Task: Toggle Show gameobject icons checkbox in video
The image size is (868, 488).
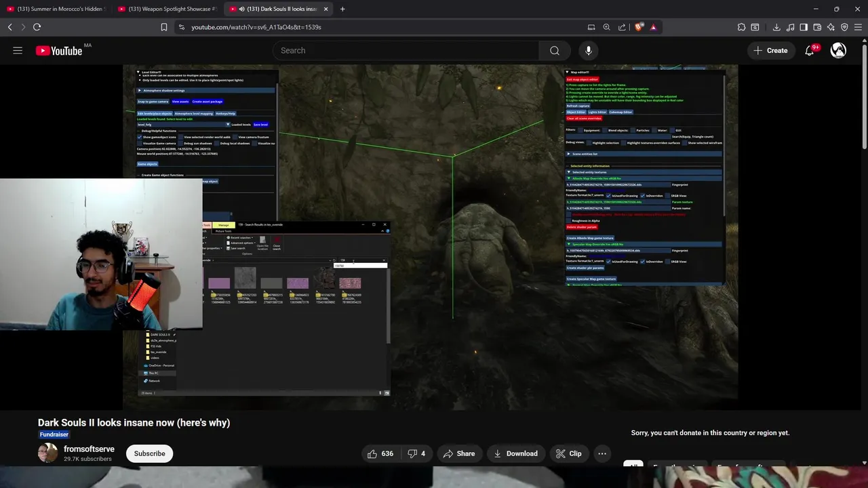Action: click(x=140, y=137)
